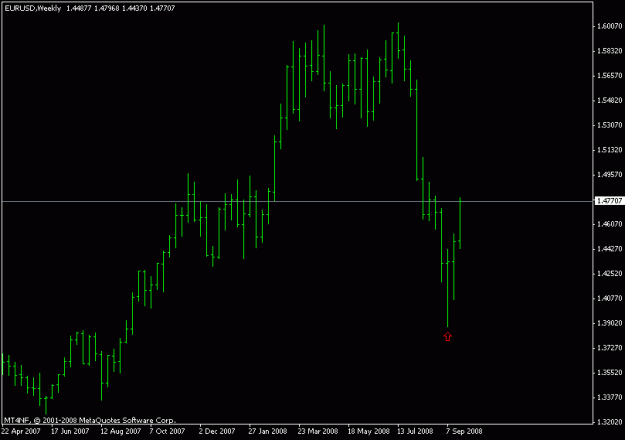The image size is (625, 440).
Task: Click the 1.37270 price axis label
Action: pos(609,348)
